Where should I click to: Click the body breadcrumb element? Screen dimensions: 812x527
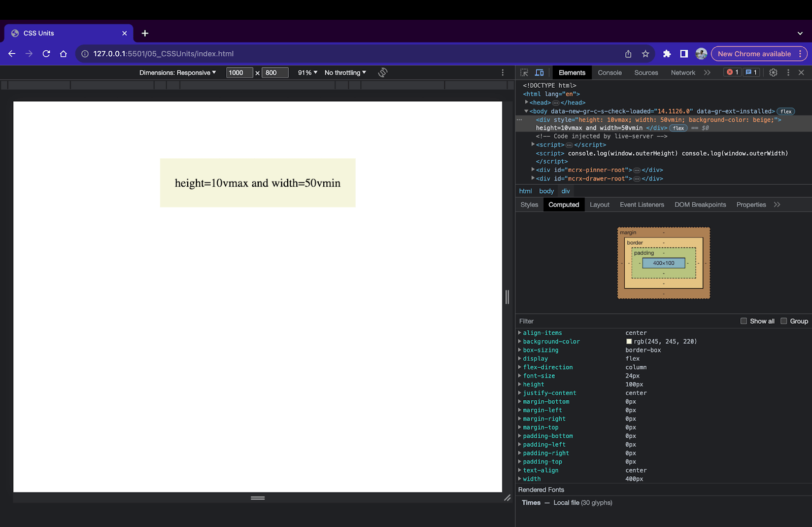tap(546, 191)
